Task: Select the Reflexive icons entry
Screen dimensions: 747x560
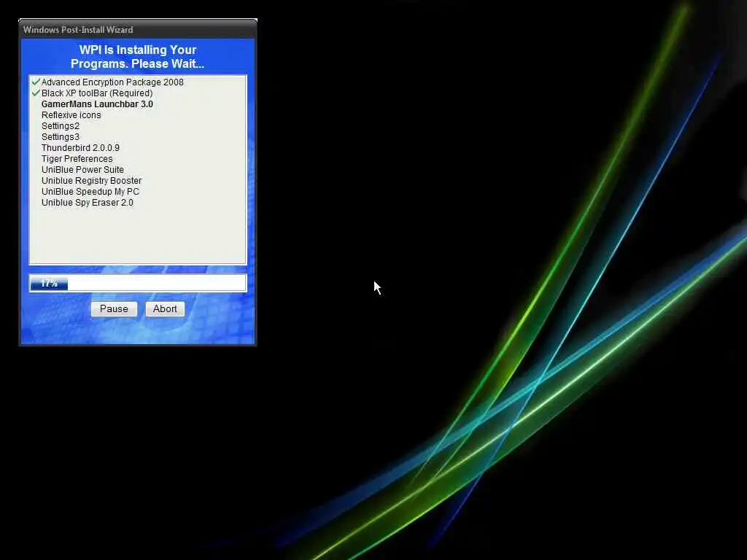Action: tap(71, 114)
